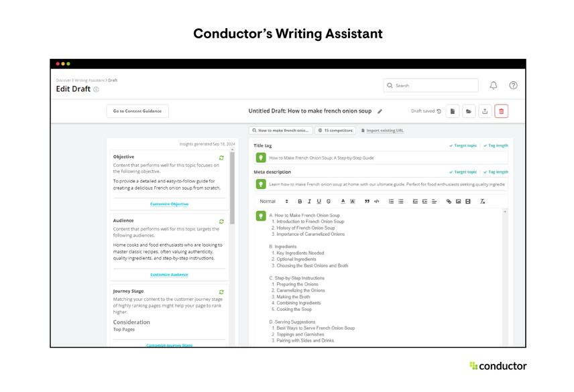574x392 pixels.
Task: Click the Title tag 'Tag length' check indicator
Action: [x=496, y=145]
